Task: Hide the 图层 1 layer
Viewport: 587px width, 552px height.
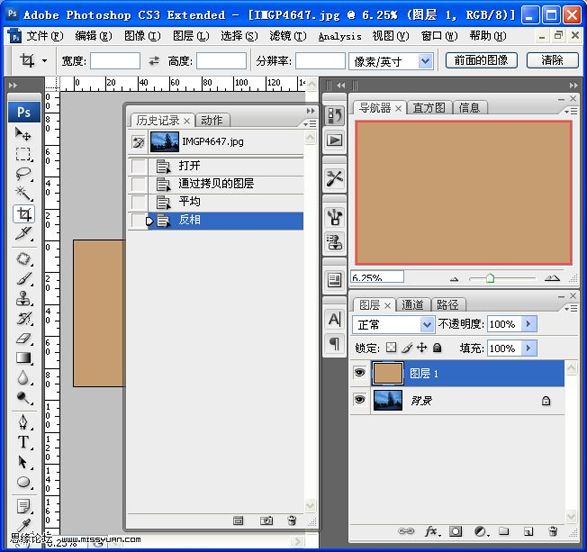Action: pos(360,372)
